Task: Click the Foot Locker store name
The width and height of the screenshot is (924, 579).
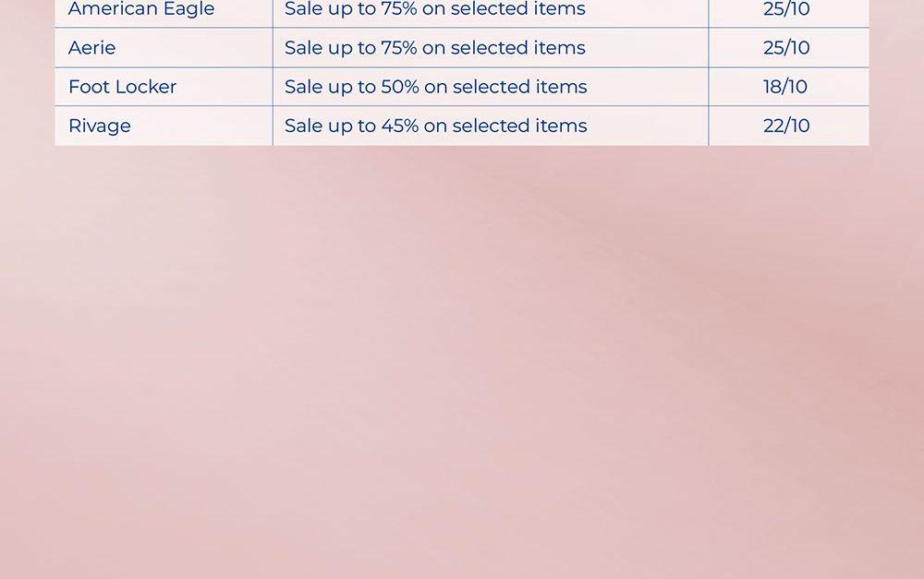Action: (122, 87)
